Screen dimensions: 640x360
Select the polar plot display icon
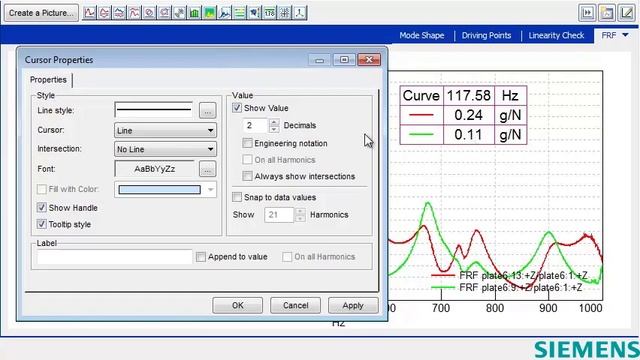point(164,13)
